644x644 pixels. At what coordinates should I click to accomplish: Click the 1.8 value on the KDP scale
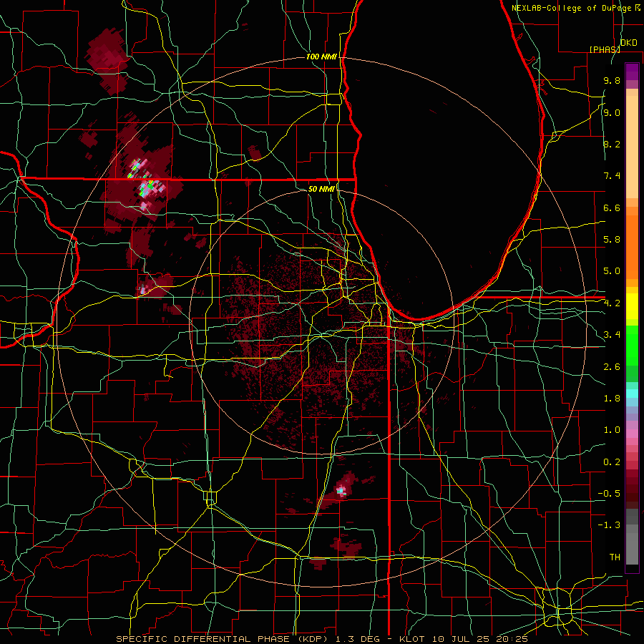(x=612, y=399)
